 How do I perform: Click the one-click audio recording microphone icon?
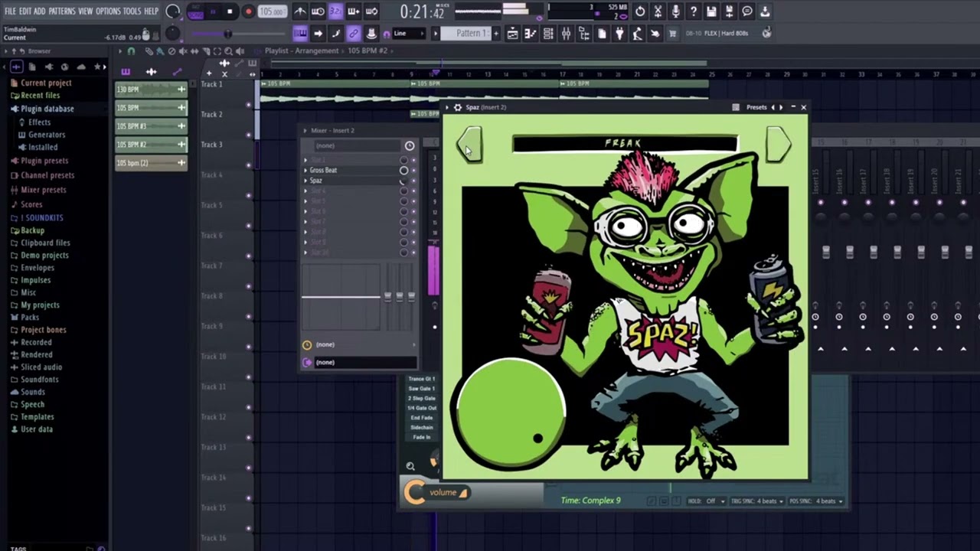[x=676, y=11]
